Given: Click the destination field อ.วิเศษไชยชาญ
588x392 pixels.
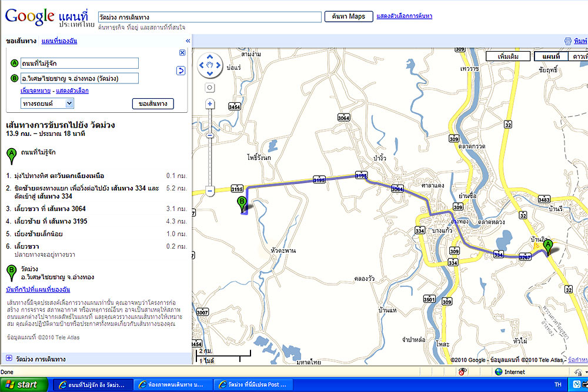Looking at the screenshot, I should point(79,78).
